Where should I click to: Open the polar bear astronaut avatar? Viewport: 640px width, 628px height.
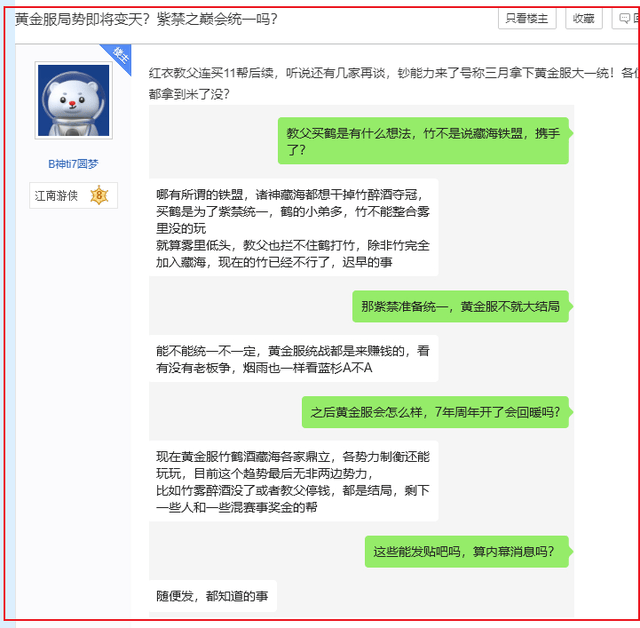point(73,100)
